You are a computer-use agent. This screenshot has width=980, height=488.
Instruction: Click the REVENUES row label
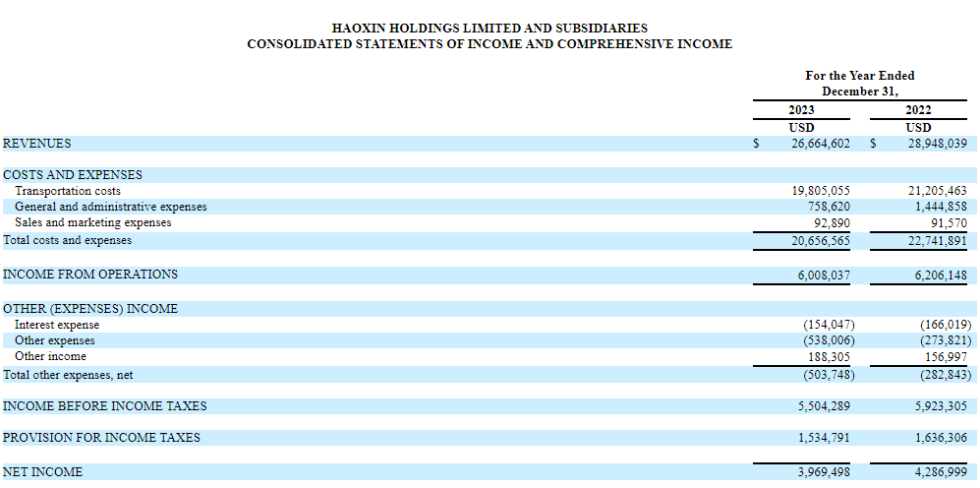tap(37, 144)
